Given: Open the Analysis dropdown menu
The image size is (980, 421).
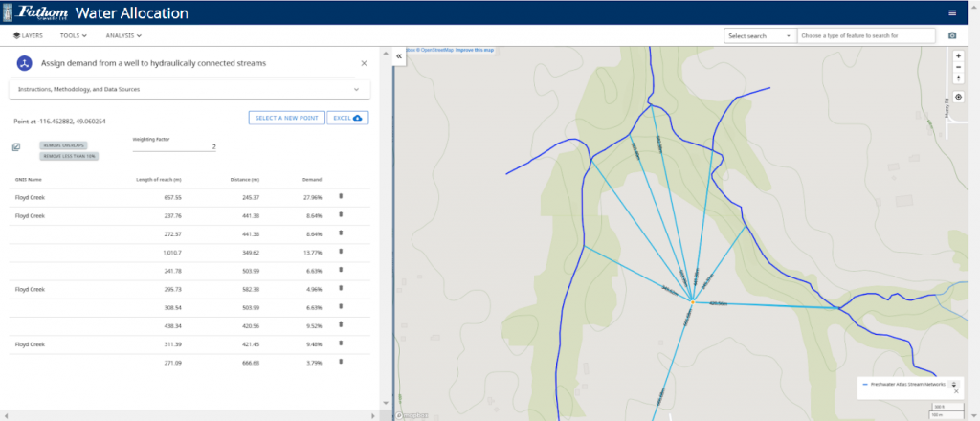Looking at the screenshot, I should click(123, 36).
